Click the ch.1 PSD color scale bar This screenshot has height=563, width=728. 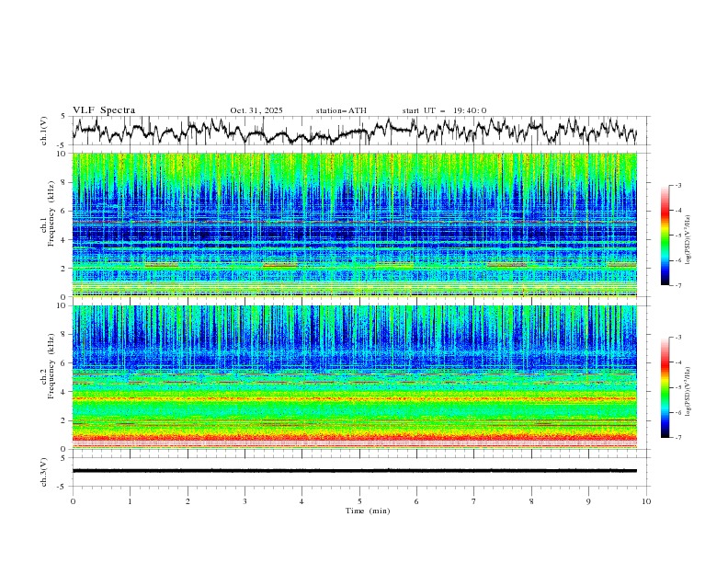click(x=665, y=236)
